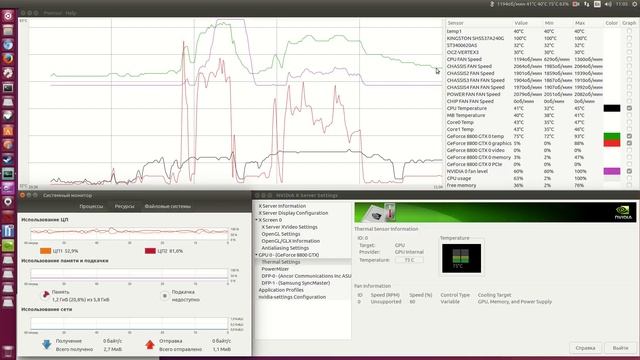Collapse the X Screen 0 tree arrow
Screen dimensions: 640x360
pos(257,220)
